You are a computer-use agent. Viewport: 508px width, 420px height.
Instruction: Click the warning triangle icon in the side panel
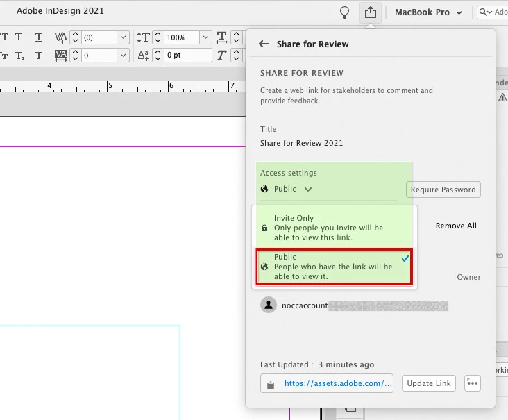[x=502, y=97]
